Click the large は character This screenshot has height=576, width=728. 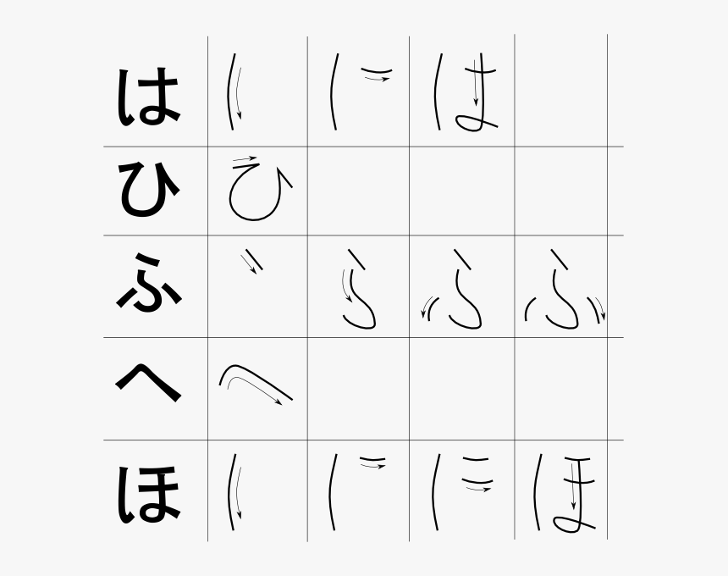pos(147,97)
